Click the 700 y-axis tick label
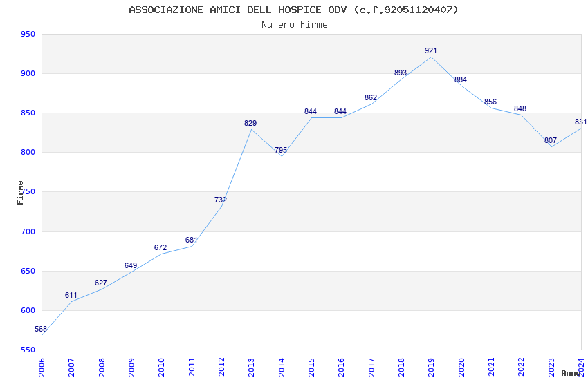 28,231
